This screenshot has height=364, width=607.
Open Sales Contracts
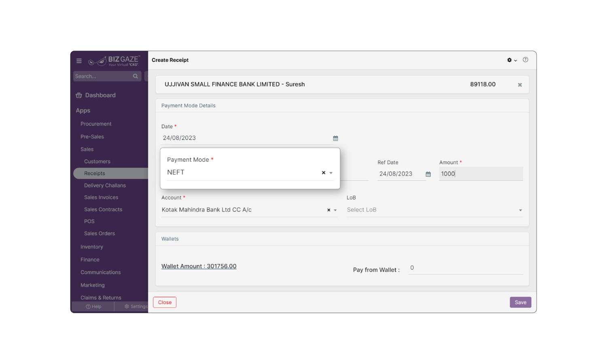103,210
